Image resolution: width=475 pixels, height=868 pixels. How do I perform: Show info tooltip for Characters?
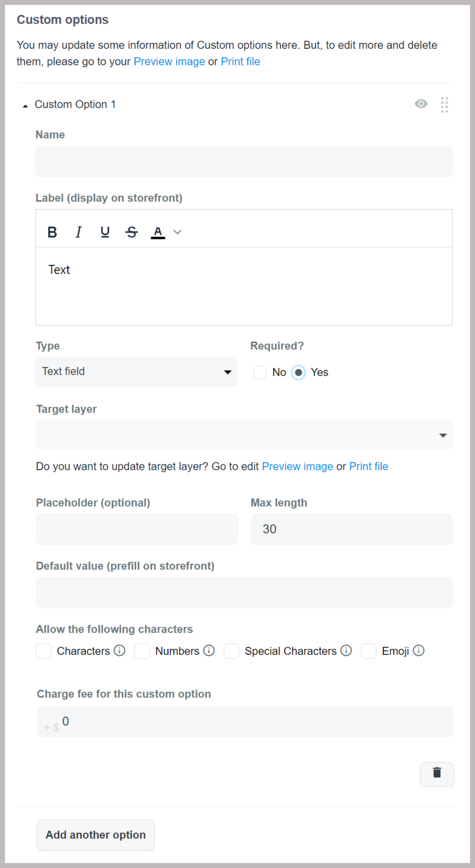pos(120,650)
